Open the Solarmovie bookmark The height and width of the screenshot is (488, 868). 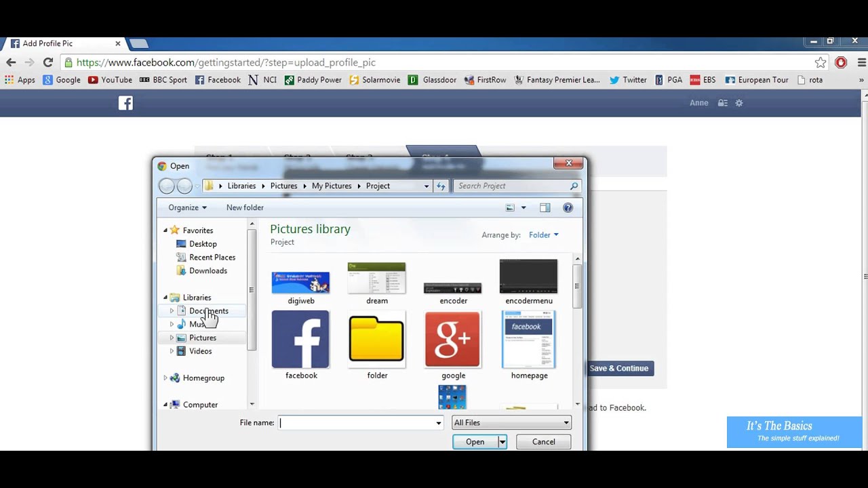(374, 80)
